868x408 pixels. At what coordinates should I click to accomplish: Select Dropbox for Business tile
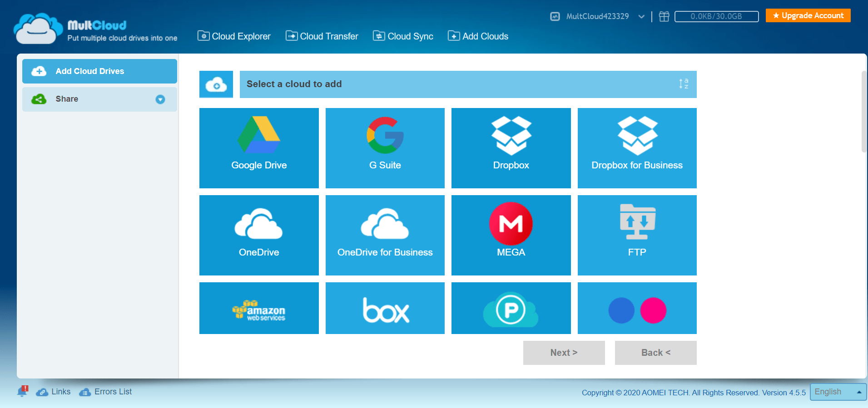tap(637, 148)
